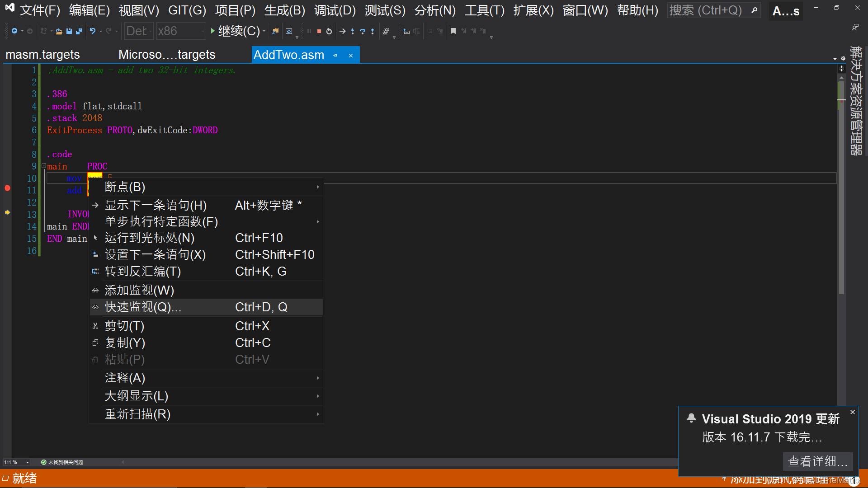868x488 pixels.
Task: Open the 文件(F) menu
Action: coord(40,10)
